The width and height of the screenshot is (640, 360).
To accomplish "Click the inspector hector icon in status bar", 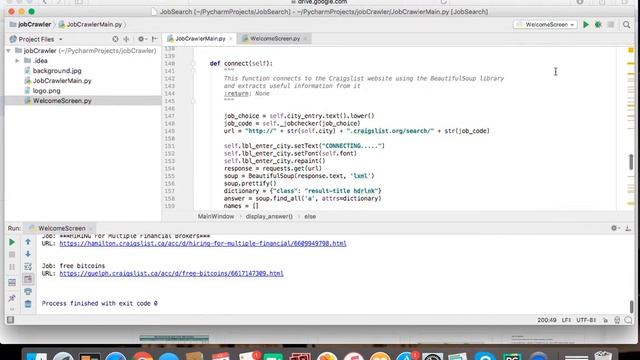I will pos(617,320).
